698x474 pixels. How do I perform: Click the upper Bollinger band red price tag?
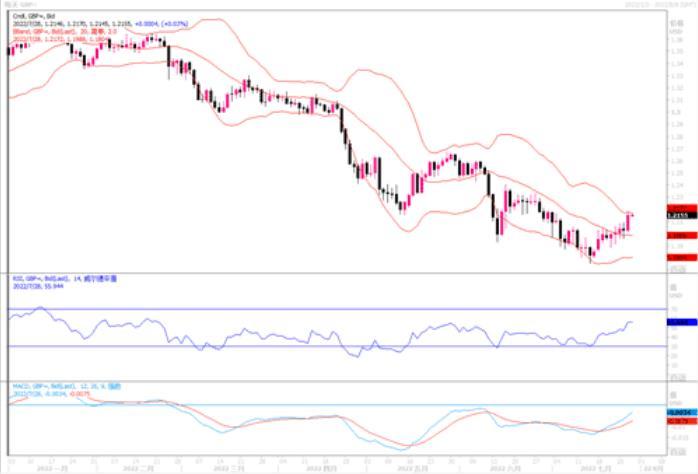click(x=682, y=208)
